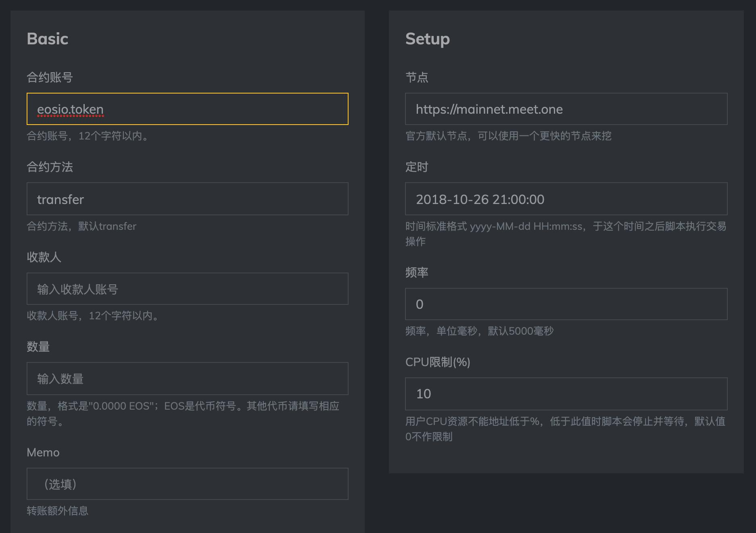Click the 收款人 recipient account input
This screenshot has height=533, width=756.
(x=187, y=289)
